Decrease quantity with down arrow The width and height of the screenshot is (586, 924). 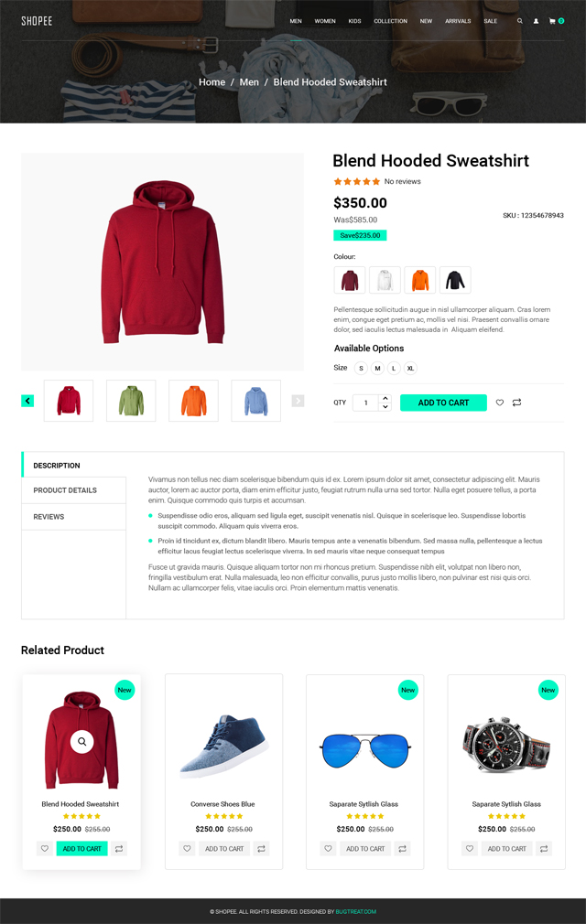click(x=385, y=406)
